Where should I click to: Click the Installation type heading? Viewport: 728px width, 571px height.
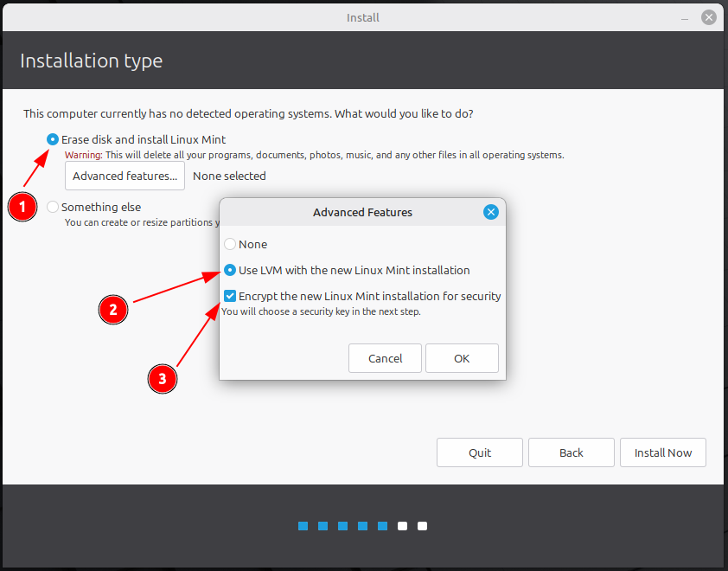91,61
